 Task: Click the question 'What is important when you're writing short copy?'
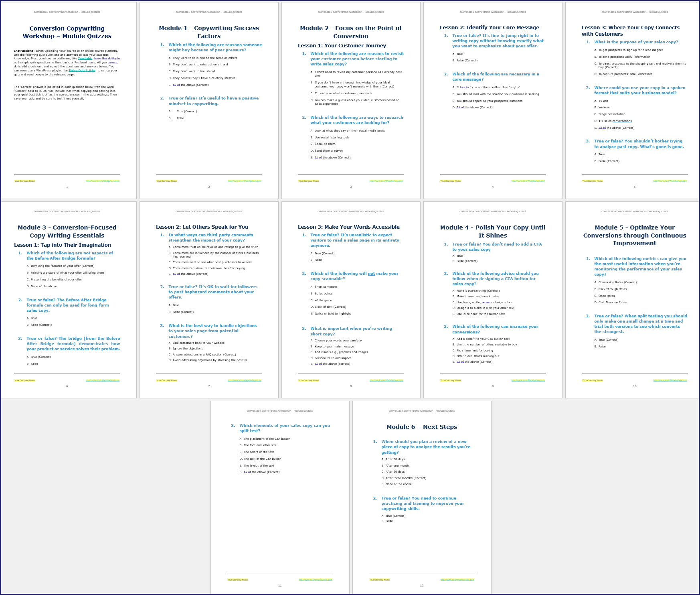pyautogui.click(x=351, y=331)
